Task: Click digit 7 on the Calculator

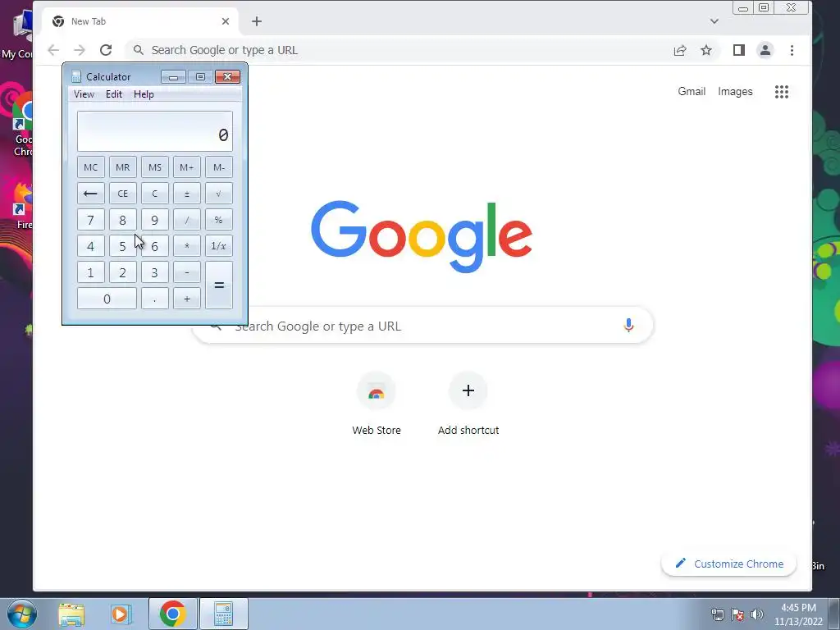Action: [90, 220]
